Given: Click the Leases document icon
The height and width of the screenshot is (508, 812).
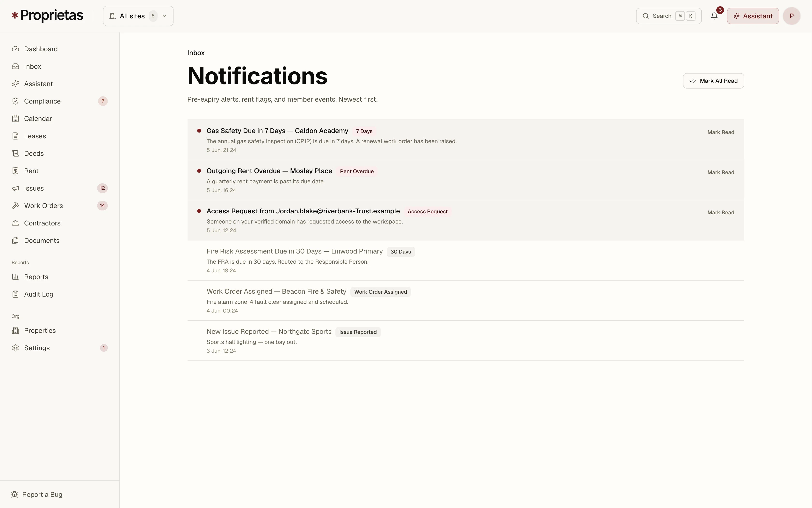Looking at the screenshot, I should click(15, 136).
